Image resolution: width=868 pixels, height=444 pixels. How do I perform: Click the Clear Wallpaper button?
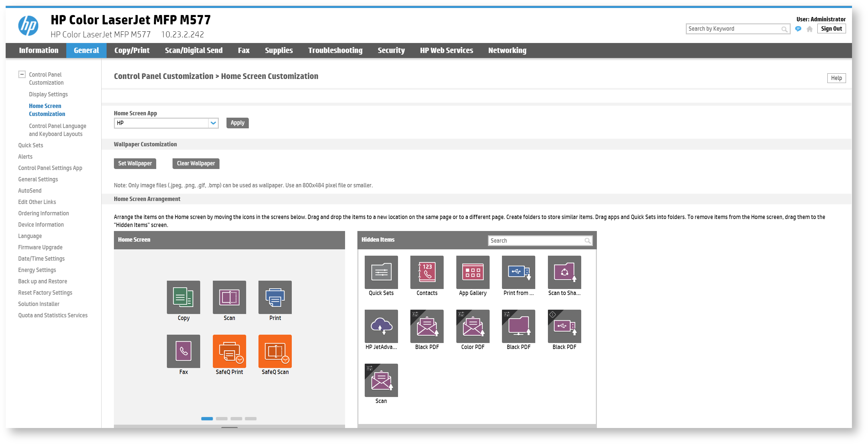pos(196,164)
